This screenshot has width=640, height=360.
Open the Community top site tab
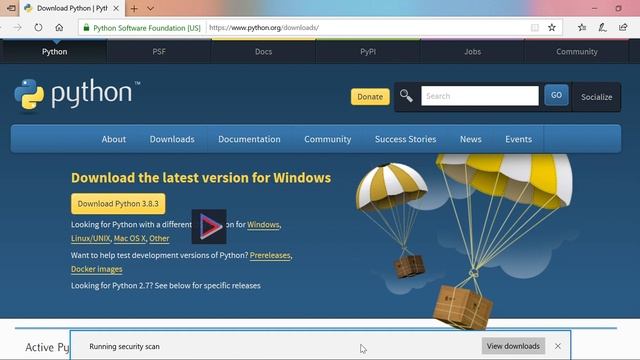577,51
